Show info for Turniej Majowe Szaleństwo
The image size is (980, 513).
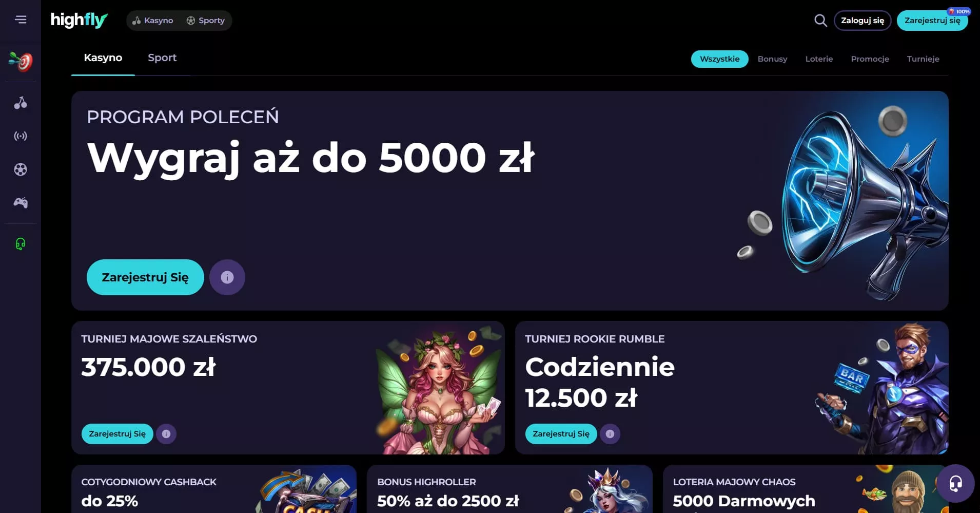tap(166, 434)
